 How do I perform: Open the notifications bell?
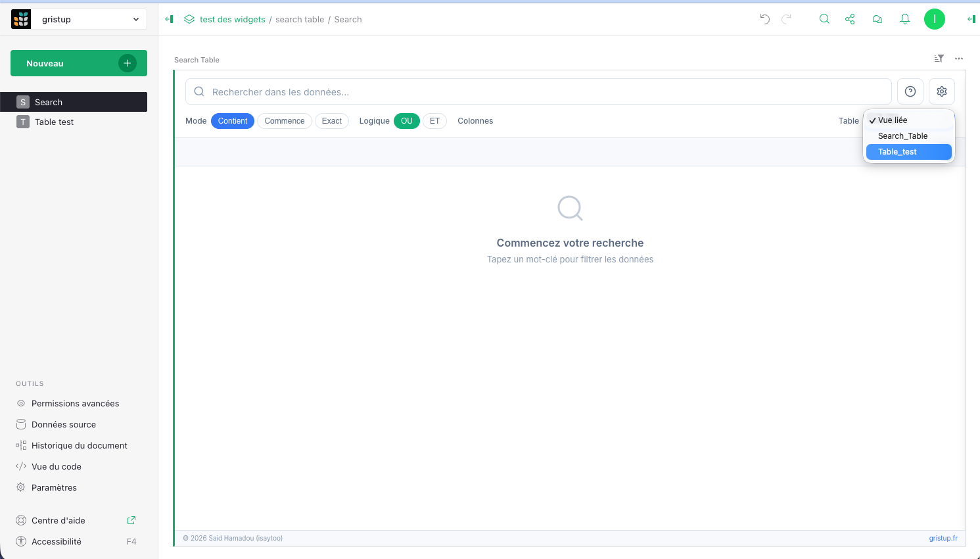905,19
